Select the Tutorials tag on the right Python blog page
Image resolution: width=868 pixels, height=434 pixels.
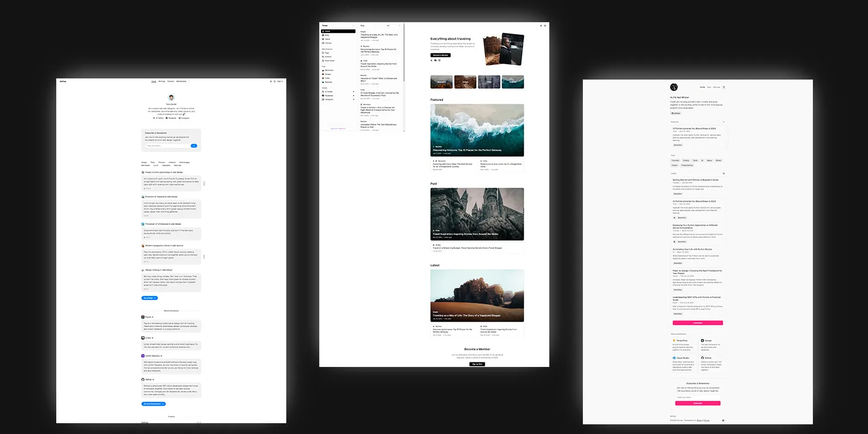[x=675, y=160]
